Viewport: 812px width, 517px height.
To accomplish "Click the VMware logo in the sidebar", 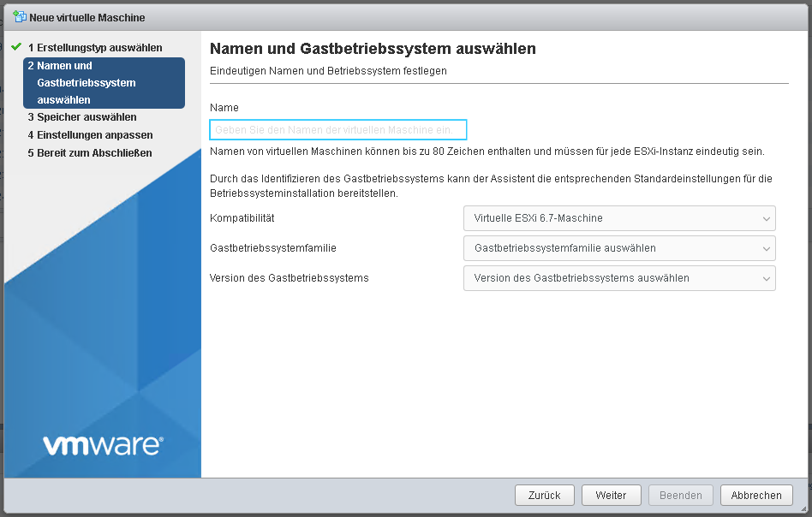I will pos(102,445).
